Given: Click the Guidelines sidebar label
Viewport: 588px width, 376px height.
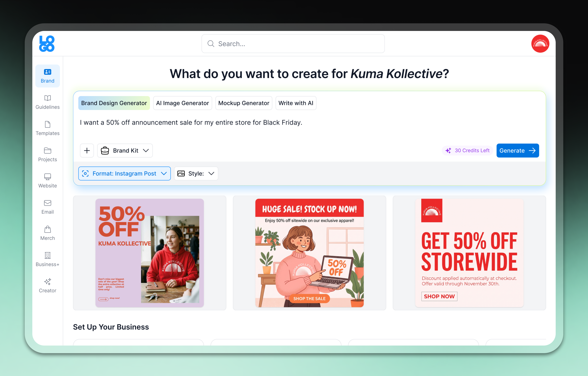Looking at the screenshot, I should click(48, 107).
